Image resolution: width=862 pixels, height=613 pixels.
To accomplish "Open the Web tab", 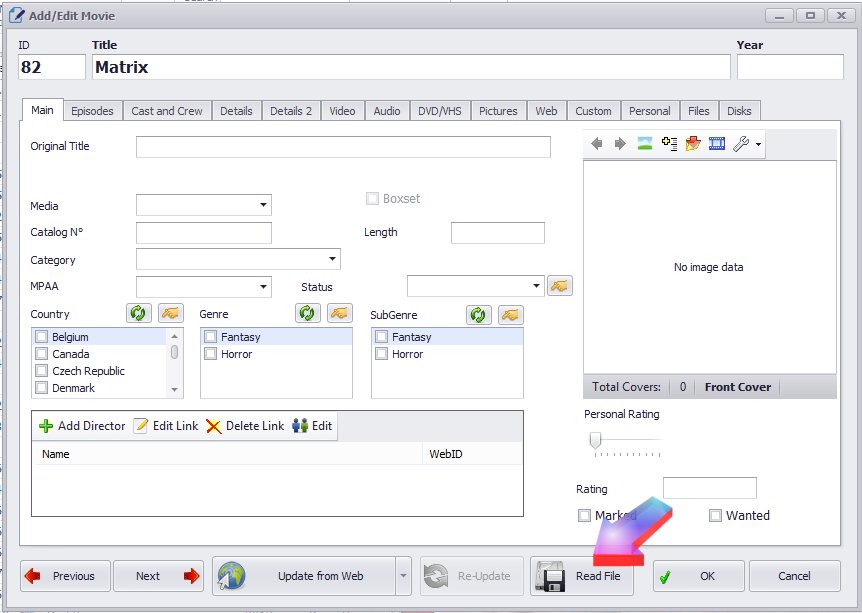I will [546, 111].
